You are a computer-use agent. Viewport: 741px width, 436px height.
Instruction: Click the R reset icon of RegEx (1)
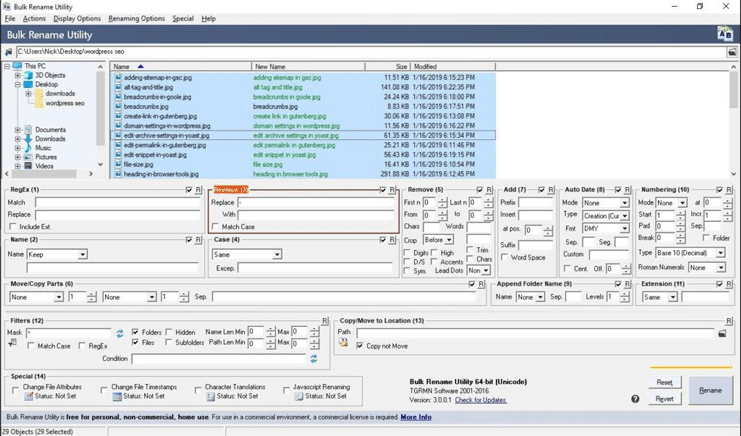click(198, 190)
